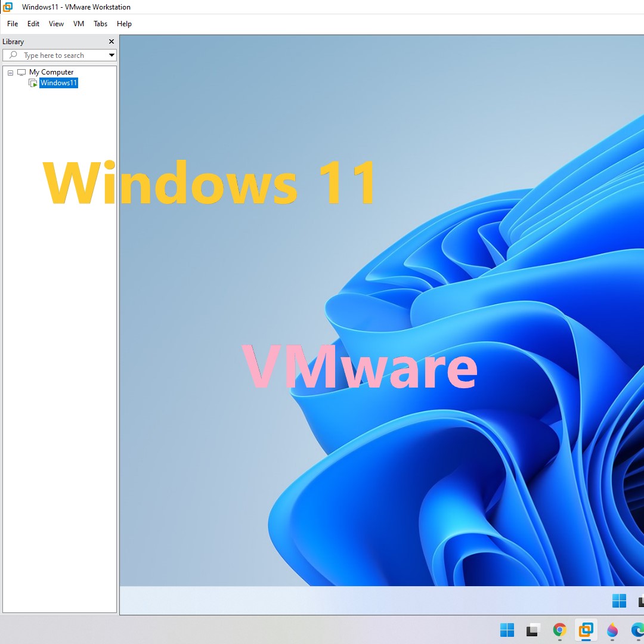The image size is (644, 644).
Task: Click the Start button inside the guest VM
Action: point(619,600)
